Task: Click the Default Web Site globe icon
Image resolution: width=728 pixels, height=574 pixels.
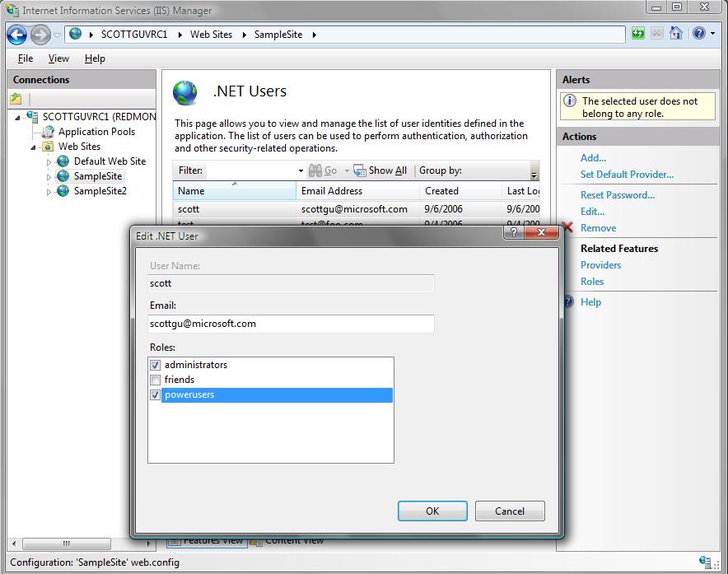Action: 63,161
